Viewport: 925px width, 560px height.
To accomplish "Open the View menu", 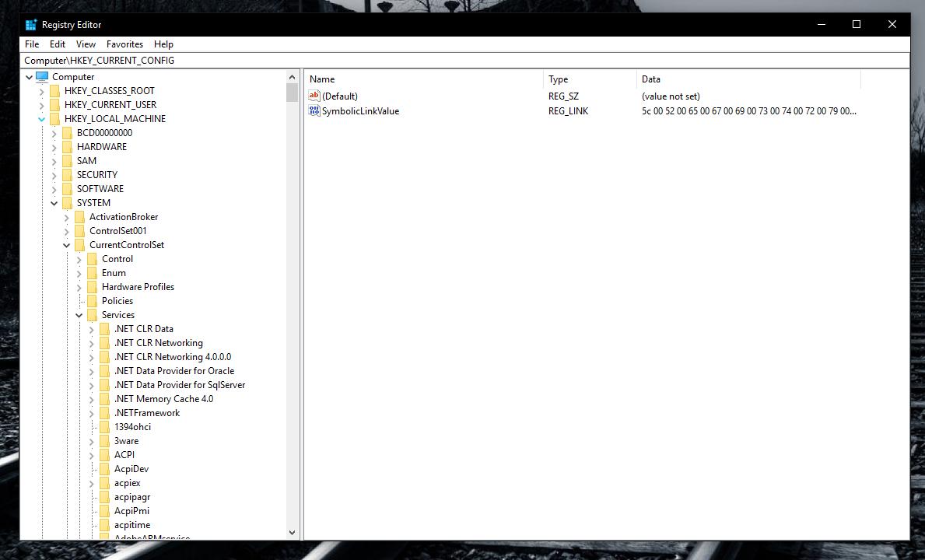I will (86, 44).
